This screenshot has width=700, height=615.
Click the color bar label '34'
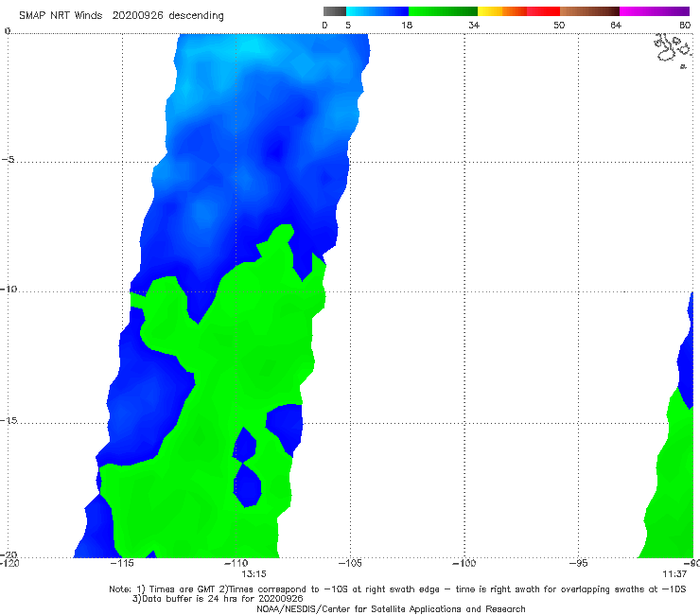(x=474, y=25)
